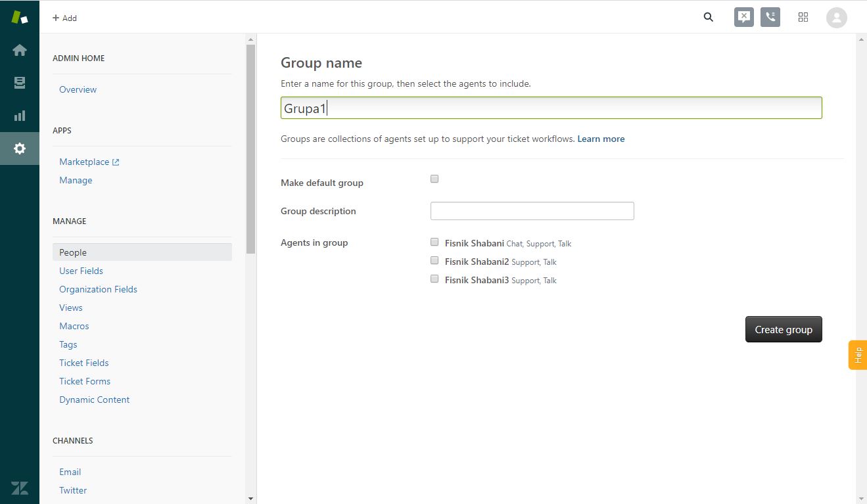Click the + Add menu
Image resolution: width=867 pixels, height=504 pixels.
click(64, 18)
